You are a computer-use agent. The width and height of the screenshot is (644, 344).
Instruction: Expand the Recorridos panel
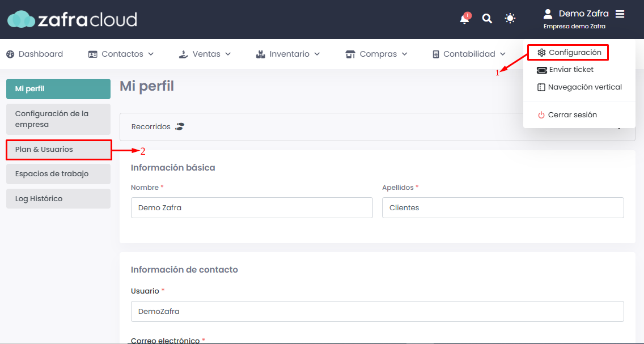coord(377,127)
